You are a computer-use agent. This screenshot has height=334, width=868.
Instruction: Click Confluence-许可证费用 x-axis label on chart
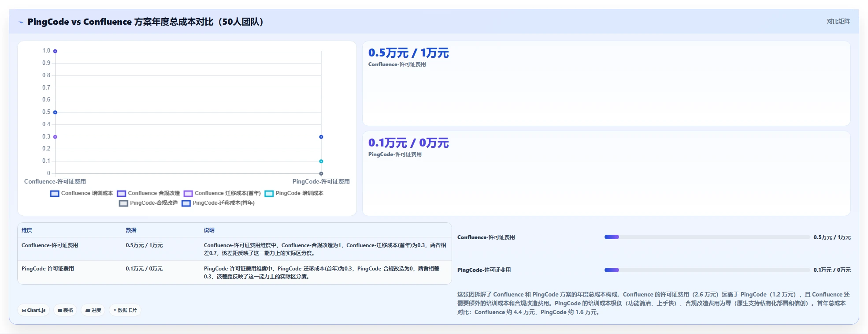point(55,182)
